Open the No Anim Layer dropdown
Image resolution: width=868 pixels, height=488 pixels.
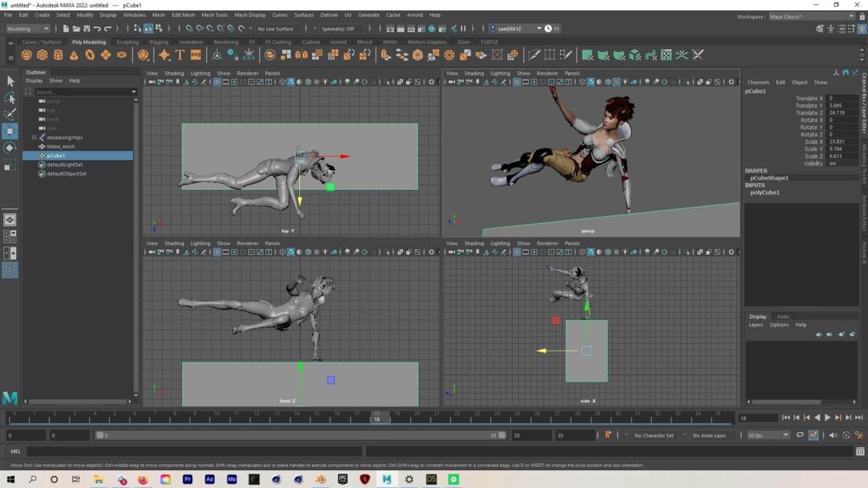(x=709, y=435)
